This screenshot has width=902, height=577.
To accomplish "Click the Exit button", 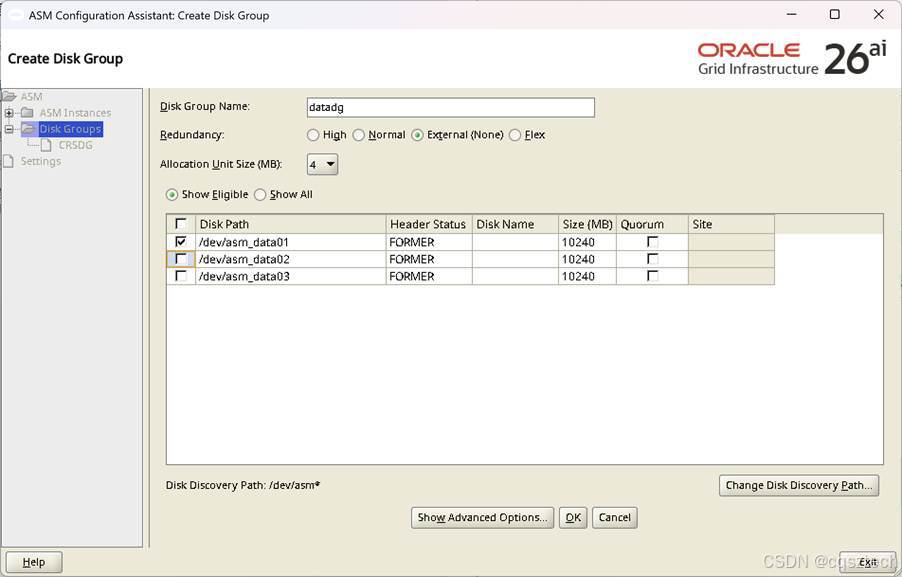I will pyautogui.click(x=867, y=562).
